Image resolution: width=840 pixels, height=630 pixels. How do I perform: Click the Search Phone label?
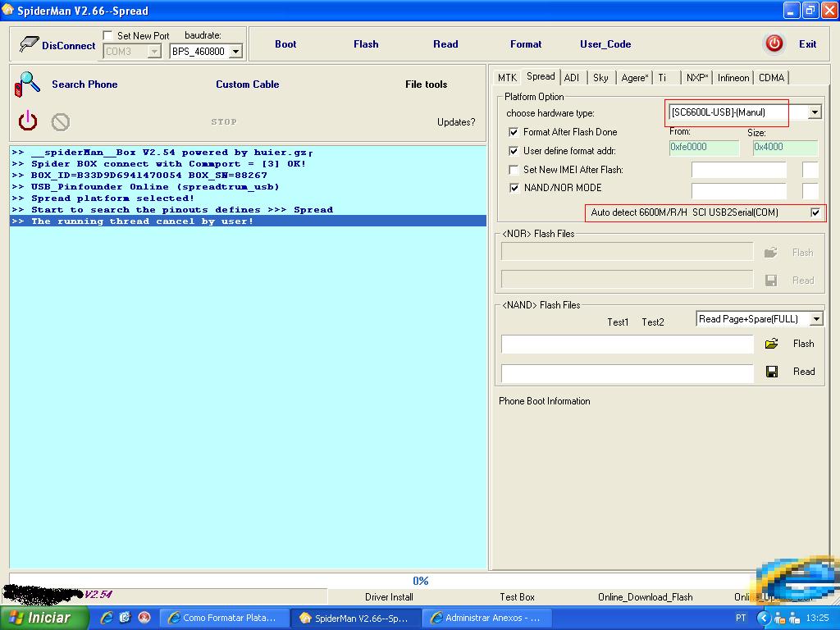coord(84,84)
